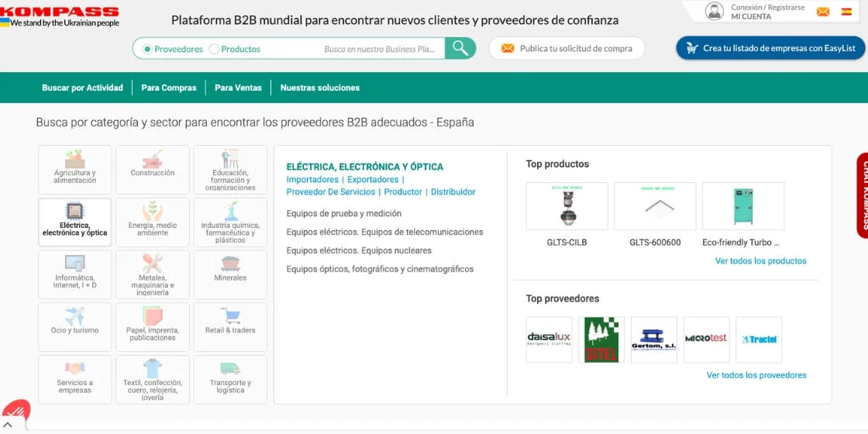The width and height of the screenshot is (868, 434).
Task: Click the orange envelope icon in header
Action: (823, 12)
